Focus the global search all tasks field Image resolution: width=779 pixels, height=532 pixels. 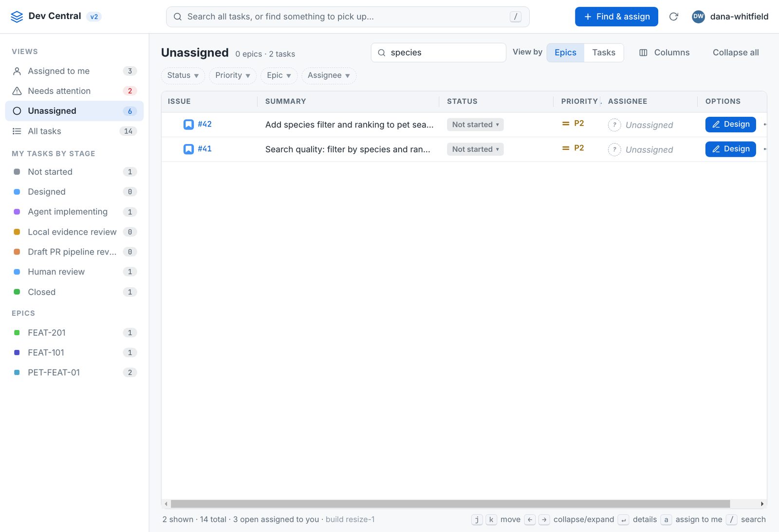click(348, 17)
